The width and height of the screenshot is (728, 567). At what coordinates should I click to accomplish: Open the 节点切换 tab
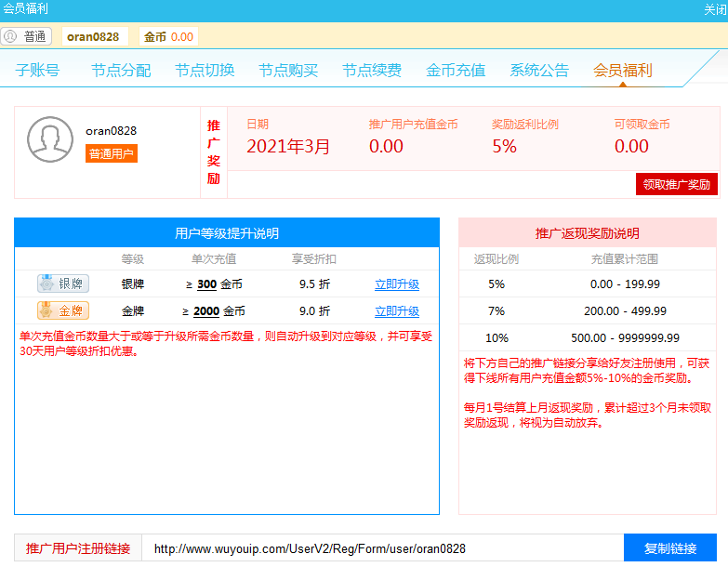pos(205,70)
